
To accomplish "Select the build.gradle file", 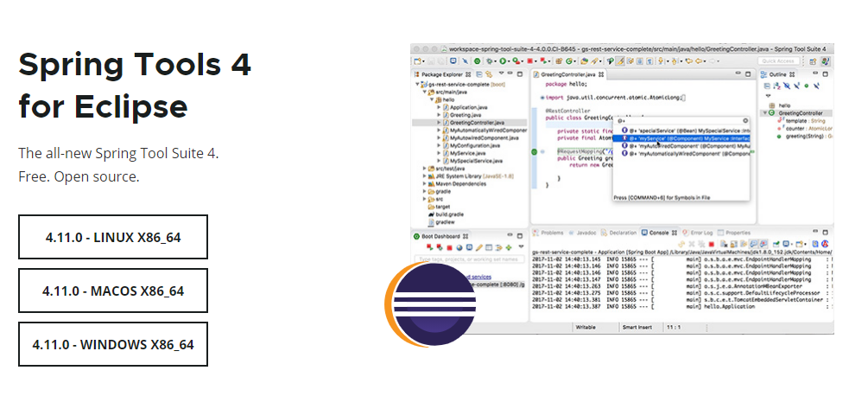I will (446, 214).
